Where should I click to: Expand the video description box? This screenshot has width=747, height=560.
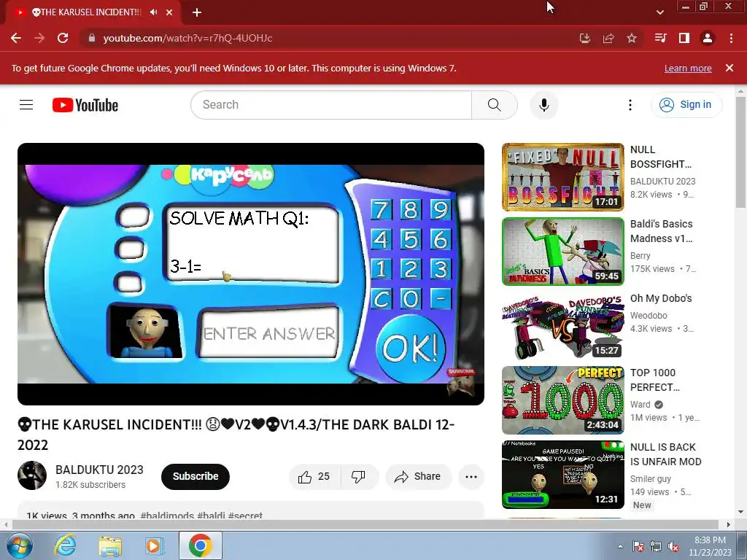pos(251,510)
